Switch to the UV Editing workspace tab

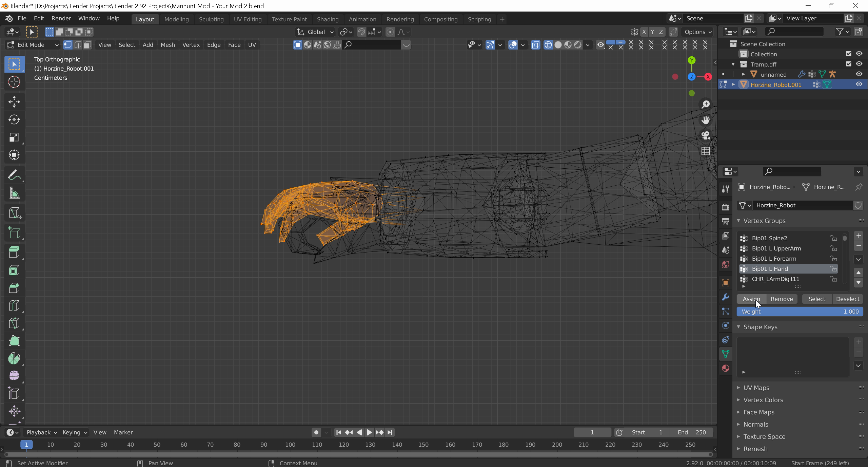[x=248, y=19]
